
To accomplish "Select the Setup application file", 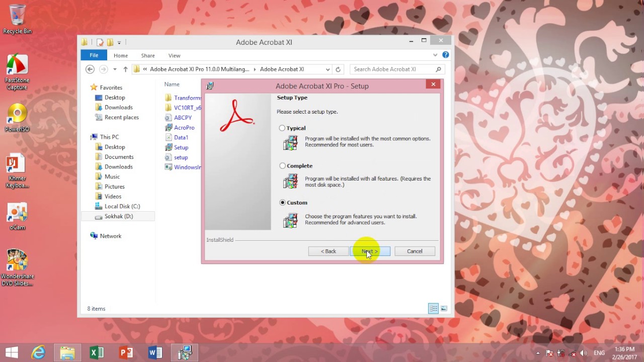I will (x=181, y=147).
